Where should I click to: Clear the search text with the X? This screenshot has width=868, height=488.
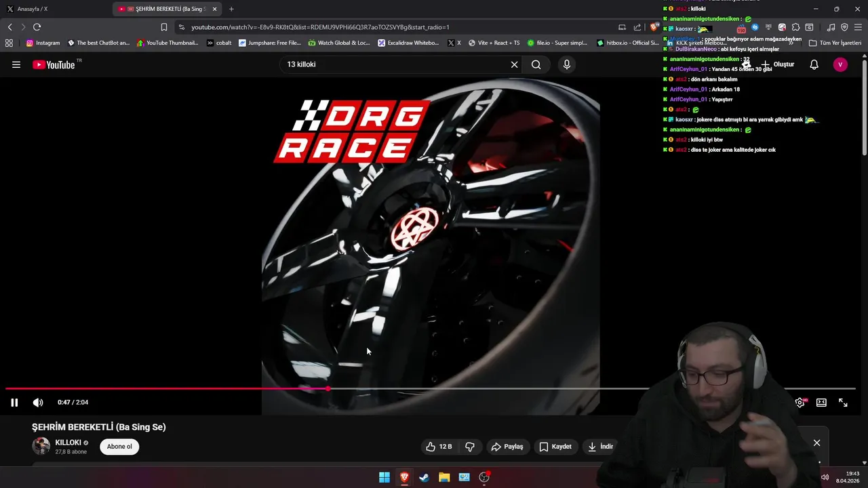pyautogui.click(x=514, y=64)
